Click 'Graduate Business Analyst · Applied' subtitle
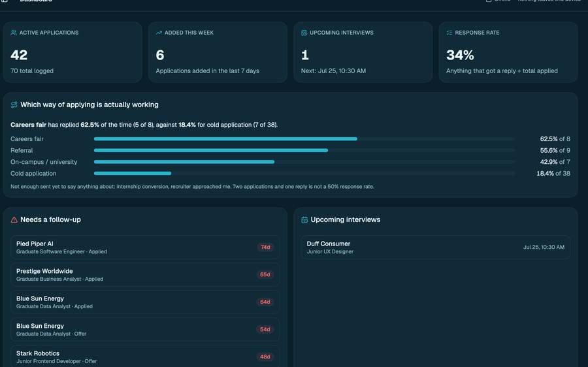This screenshot has height=367, width=588. [59, 279]
